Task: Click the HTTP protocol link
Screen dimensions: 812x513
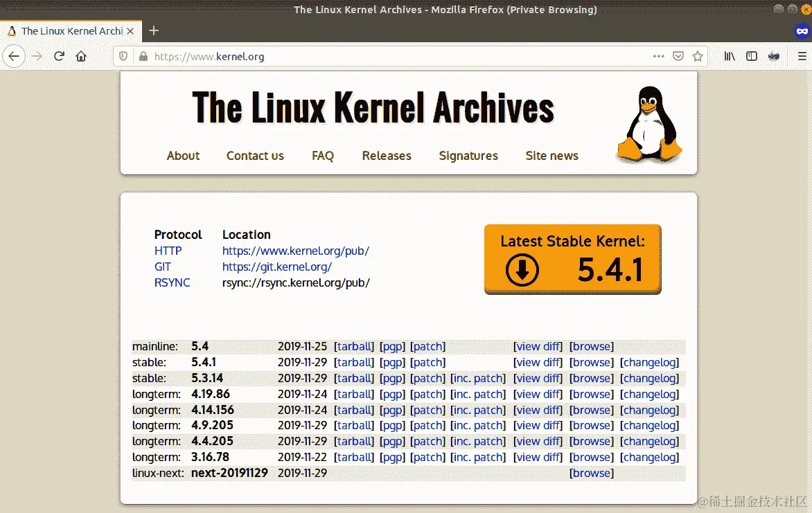Action: click(x=168, y=251)
